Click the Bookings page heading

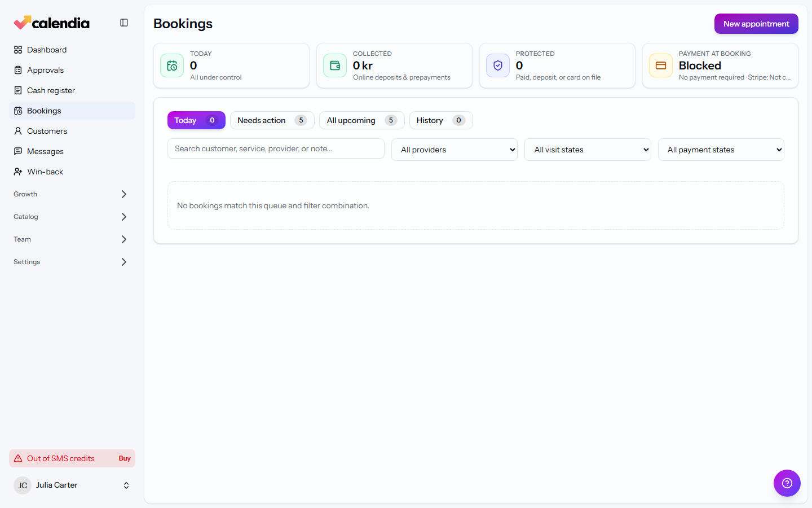183,24
